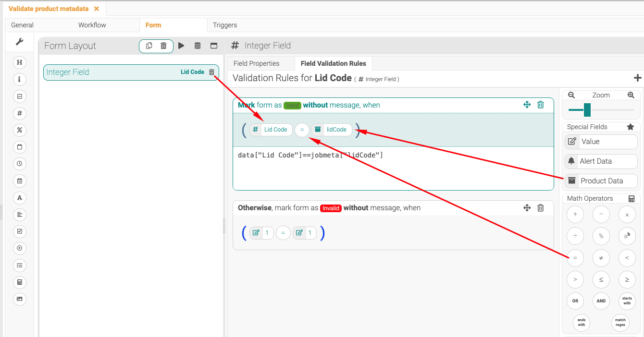Add a Date-time calendar field from palette

(20, 181)
